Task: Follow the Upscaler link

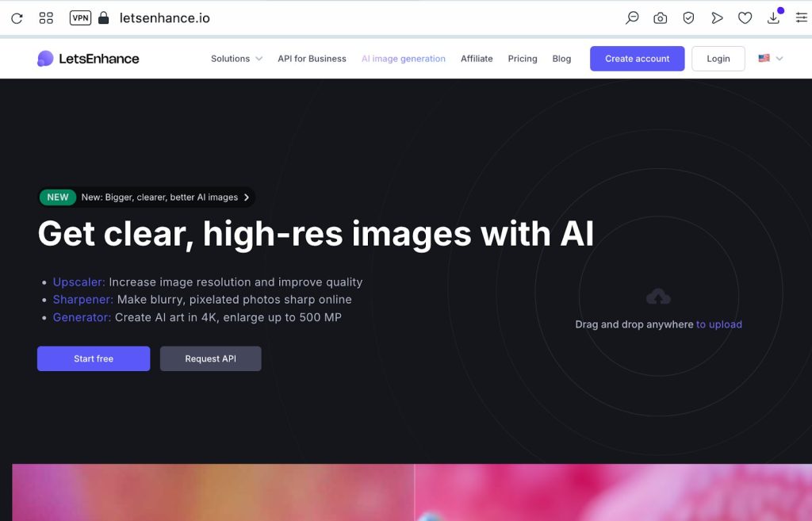Action: click(79, 282)
